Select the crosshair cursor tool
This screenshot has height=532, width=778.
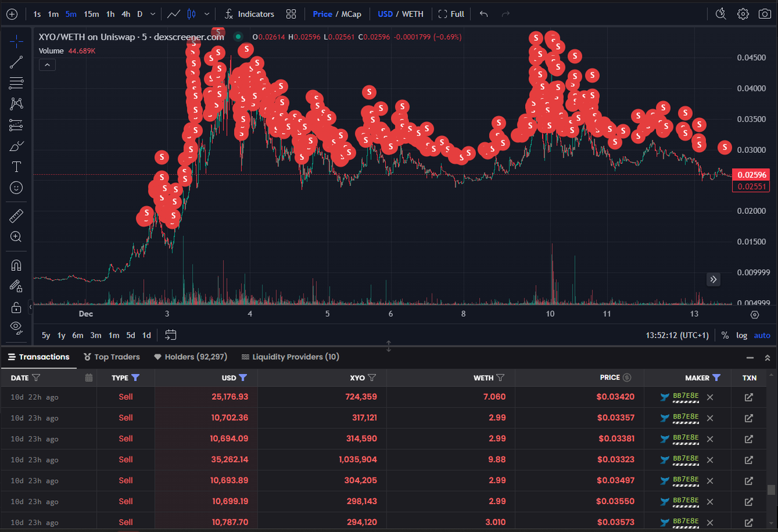tap(17, 41)
